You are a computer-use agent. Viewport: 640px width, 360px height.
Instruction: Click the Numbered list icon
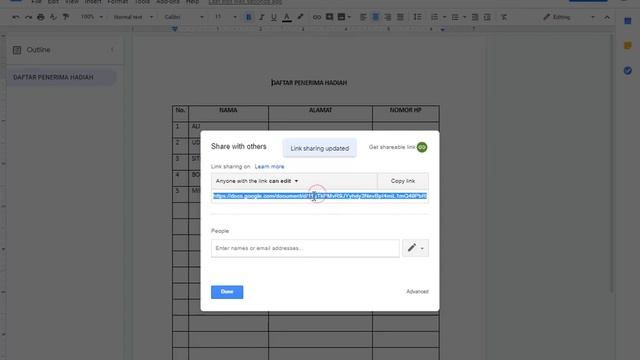[434, 17]
